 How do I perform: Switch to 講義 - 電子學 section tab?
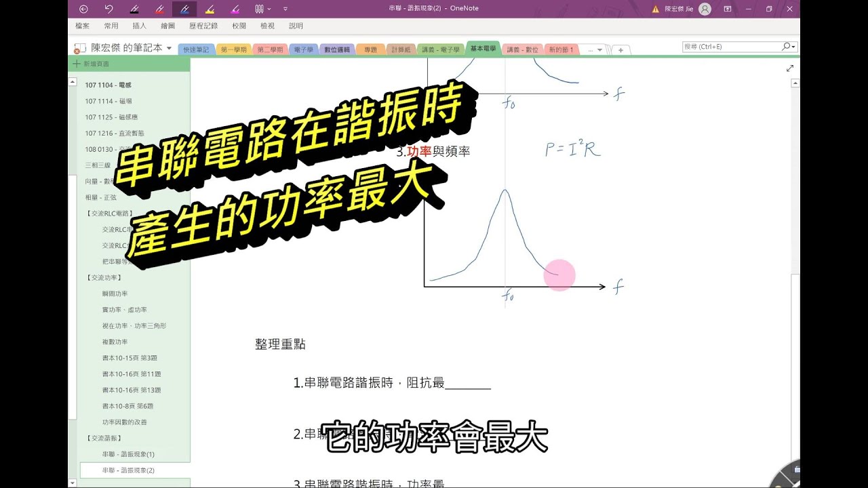click(x=440, y=49)
